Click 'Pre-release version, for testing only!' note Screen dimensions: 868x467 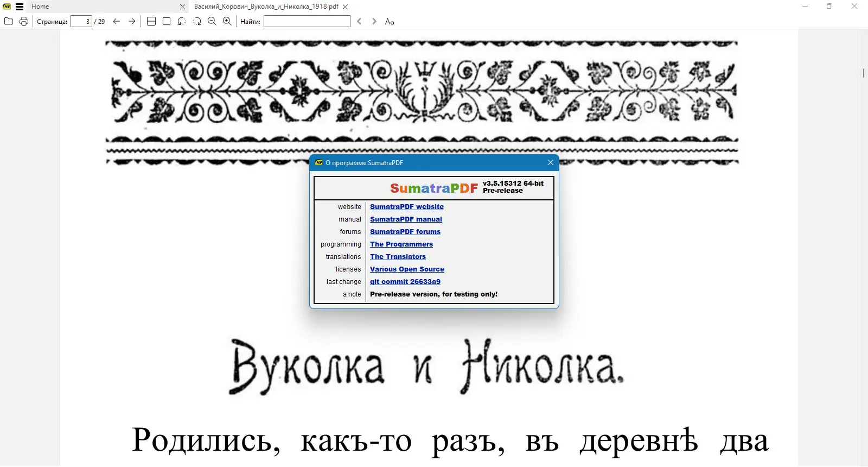point(433,294)
